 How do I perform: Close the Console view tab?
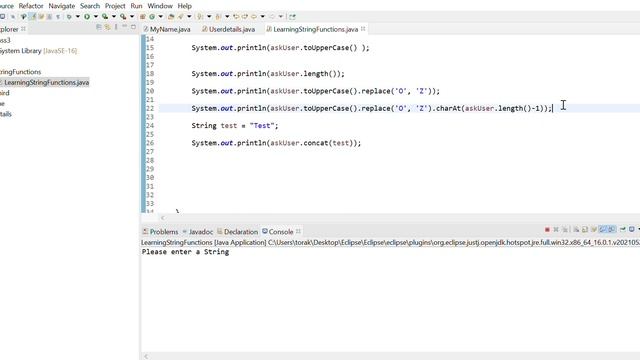click(x=298, y=231)
